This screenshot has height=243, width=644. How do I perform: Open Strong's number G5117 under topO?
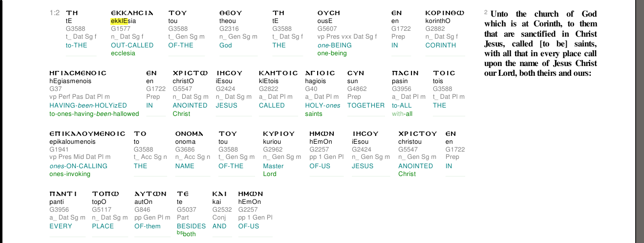pyautogui.click(x=101, y=210)
